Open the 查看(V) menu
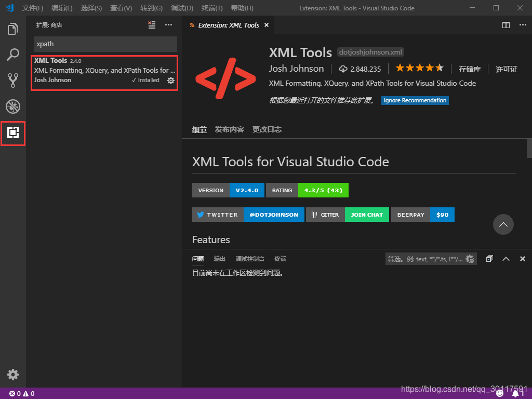Image resolution: width=532 pixels, height=399 pixels. tap(121, 8)
